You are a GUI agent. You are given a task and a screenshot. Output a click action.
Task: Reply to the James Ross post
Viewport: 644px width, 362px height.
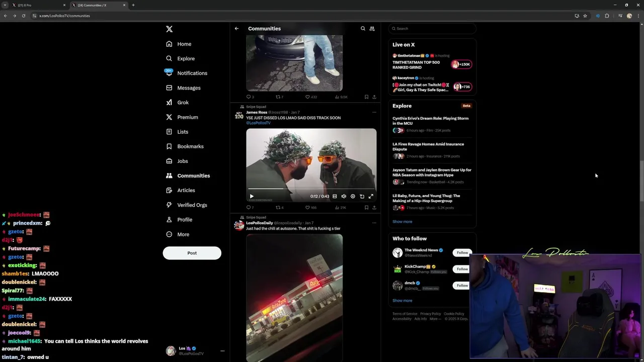[x=250, y=208]
